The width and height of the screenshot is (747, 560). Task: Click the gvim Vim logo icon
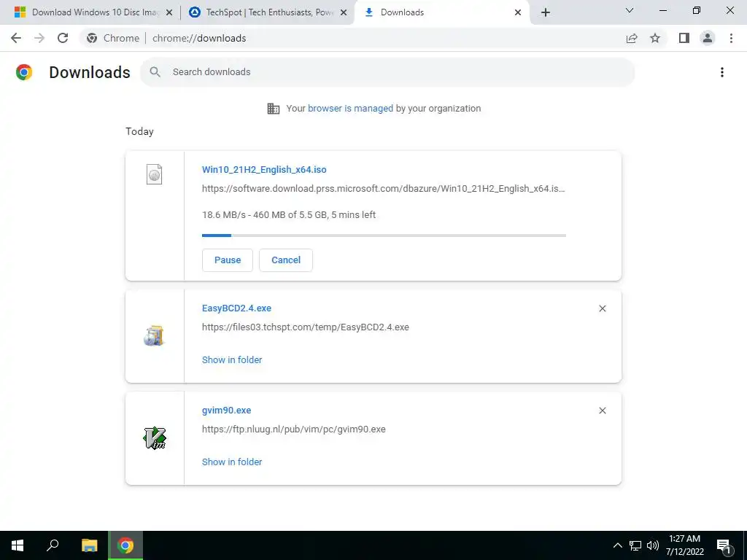pos(155,437)
